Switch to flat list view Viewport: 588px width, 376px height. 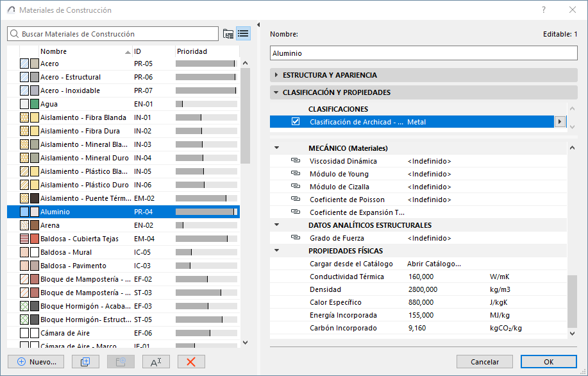243,34
